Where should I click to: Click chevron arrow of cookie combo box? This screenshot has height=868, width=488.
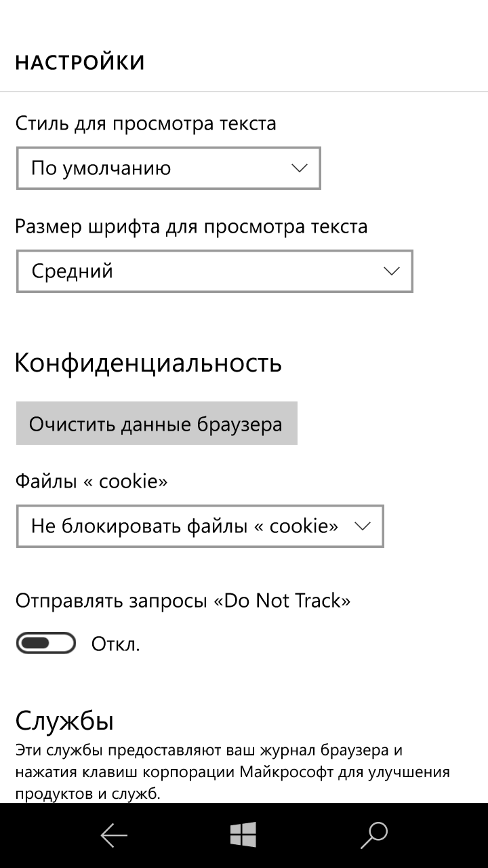click(x=363, y=526)
